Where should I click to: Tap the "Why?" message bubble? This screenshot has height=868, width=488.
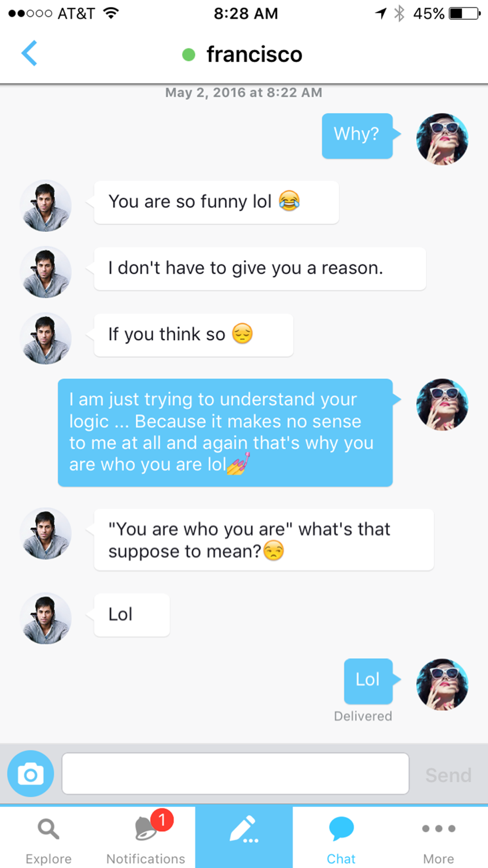(357, 136)
